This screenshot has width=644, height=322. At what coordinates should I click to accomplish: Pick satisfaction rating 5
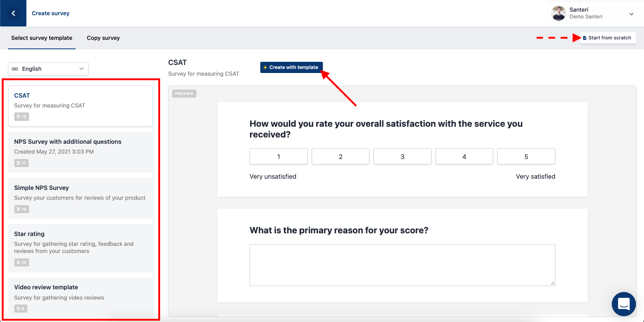click(526, 157)
